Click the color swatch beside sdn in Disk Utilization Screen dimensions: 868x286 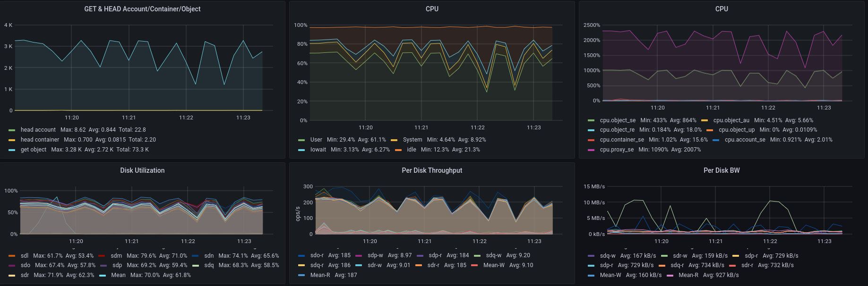point(195,256)
